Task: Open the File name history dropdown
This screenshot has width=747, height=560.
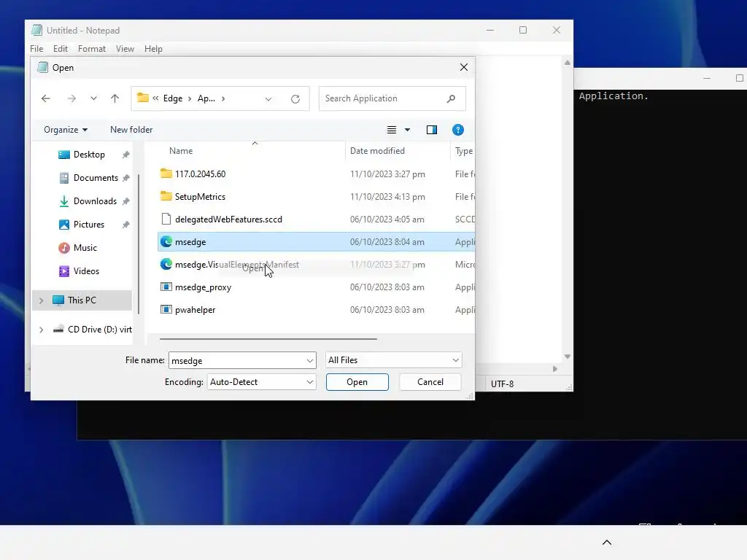Action: (310, 360)
